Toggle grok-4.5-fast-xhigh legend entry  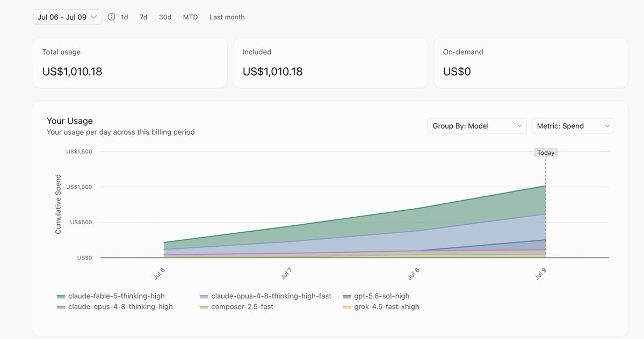point(381,307)
